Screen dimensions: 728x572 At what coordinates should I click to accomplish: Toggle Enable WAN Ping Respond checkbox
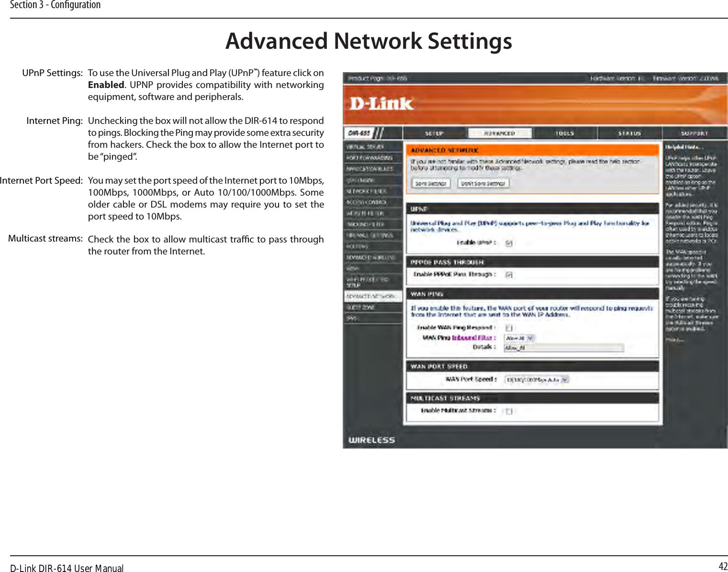(509, 328)
